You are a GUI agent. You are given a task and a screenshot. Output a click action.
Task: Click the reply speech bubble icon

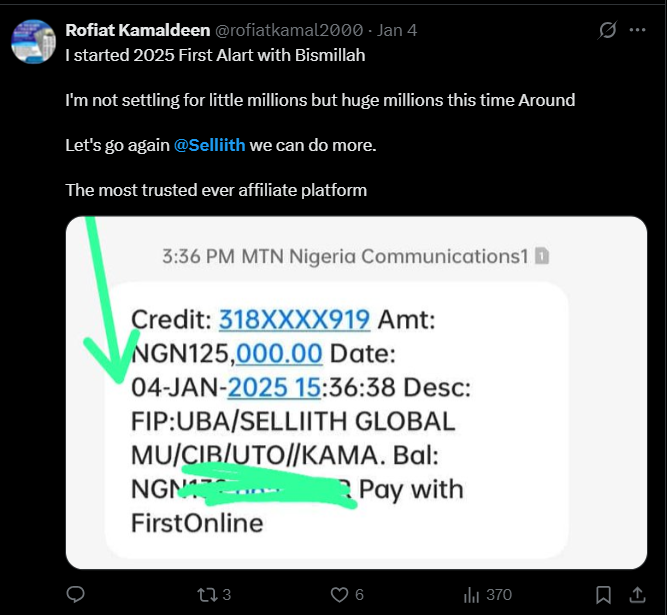[x=75, y=594]
